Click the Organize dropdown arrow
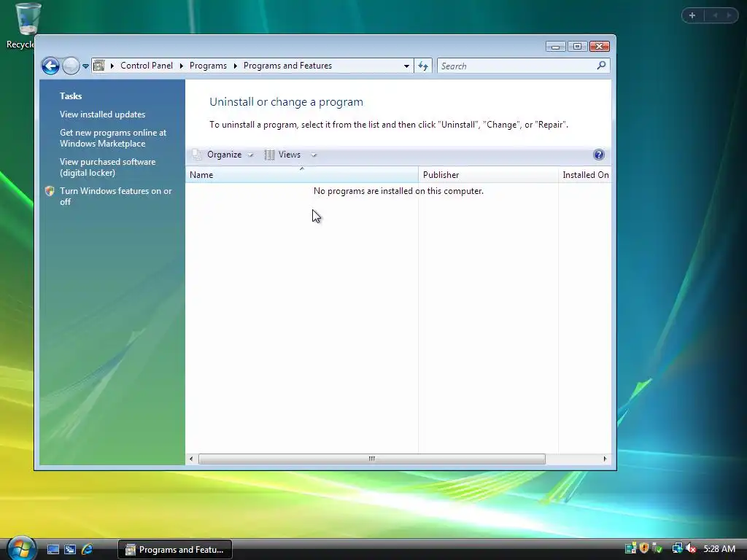This screenshot has width=747, height=560. pyautogui.click(x=251, y=155)
